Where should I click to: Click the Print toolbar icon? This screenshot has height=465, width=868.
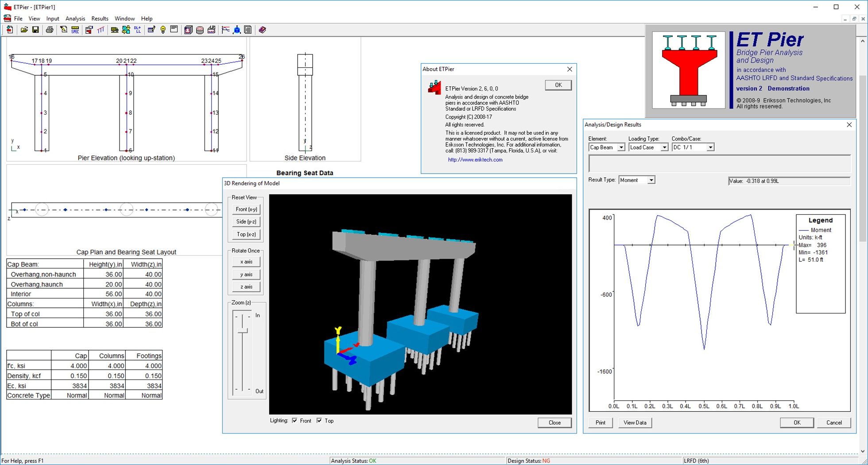coord(50,30)
